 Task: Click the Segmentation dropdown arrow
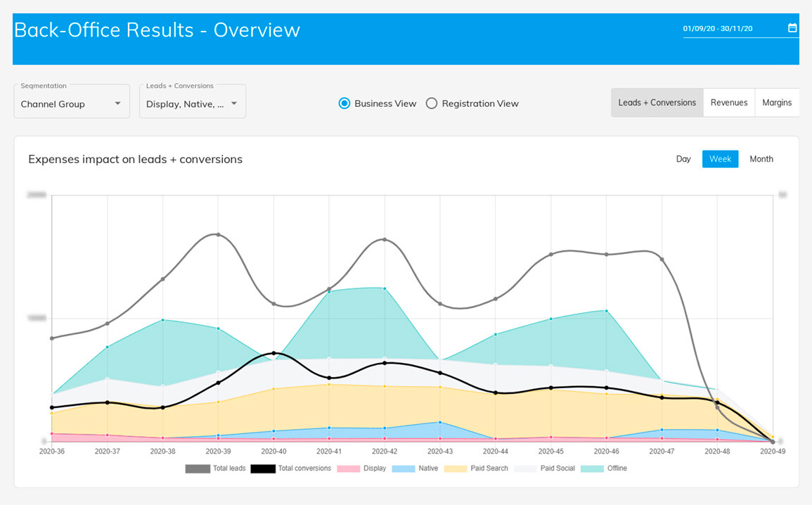[x=117, y=103]
